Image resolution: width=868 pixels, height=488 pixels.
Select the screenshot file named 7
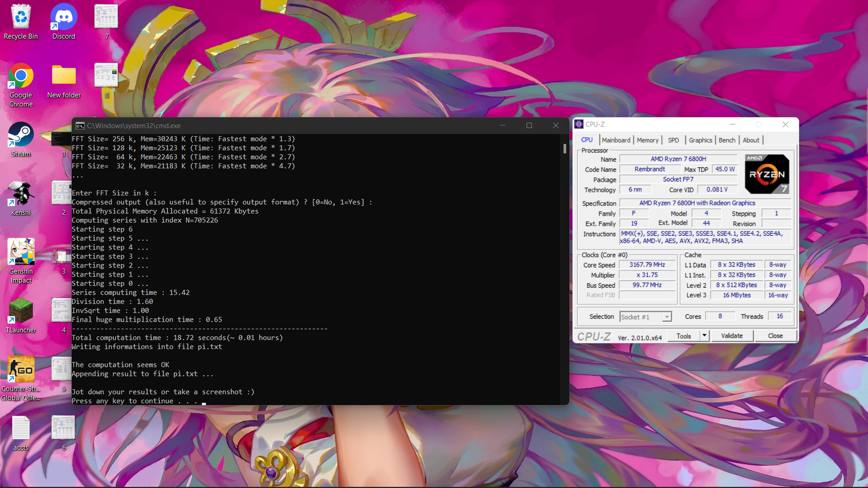tap(106, 22)
